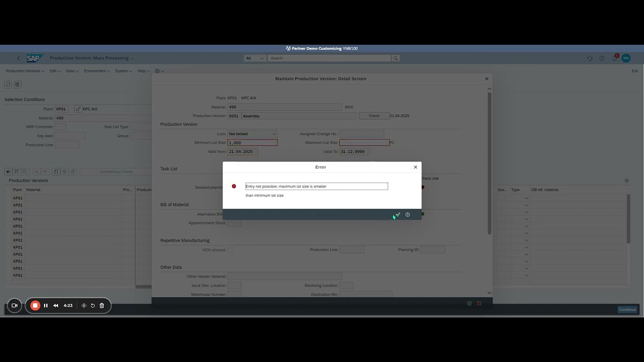The height and width of the screenshot is (362, 644).
Task: Open the Type dropdown in first table row
Action: pyautogui.click(x=526, y=198)
